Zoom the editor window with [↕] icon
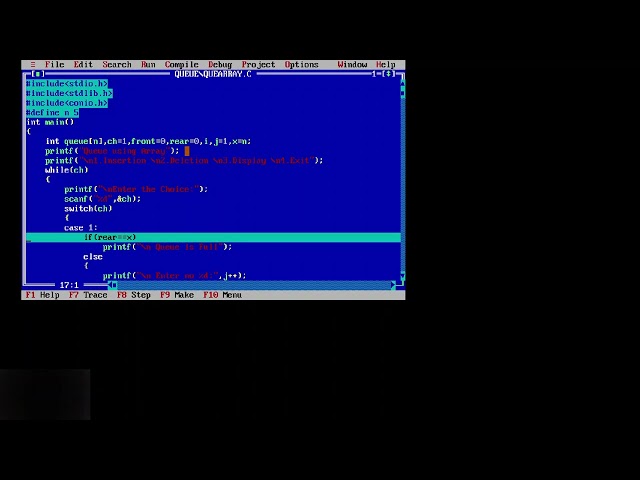This screenshot has height=480, width=640. [389, 74]
